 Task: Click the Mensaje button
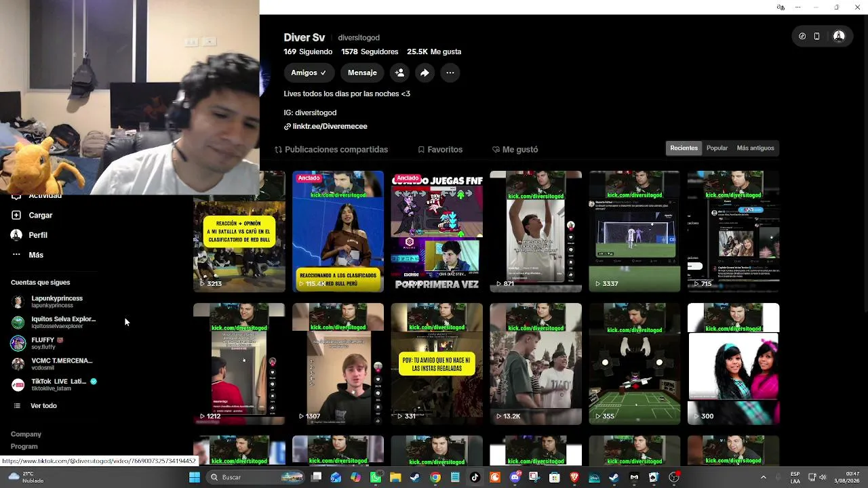[x=362, y=73]
